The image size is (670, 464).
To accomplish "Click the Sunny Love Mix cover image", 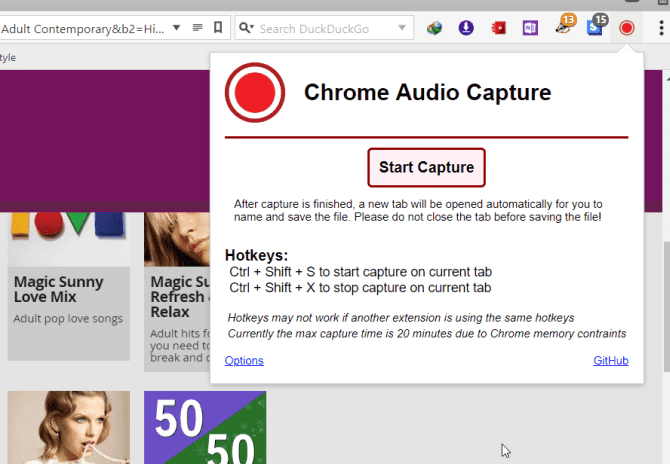I will 68,238.
